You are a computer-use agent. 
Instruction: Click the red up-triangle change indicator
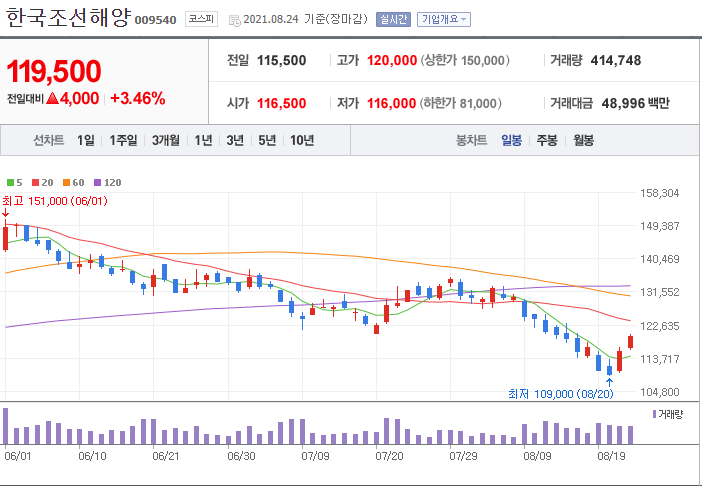[52, 98]
